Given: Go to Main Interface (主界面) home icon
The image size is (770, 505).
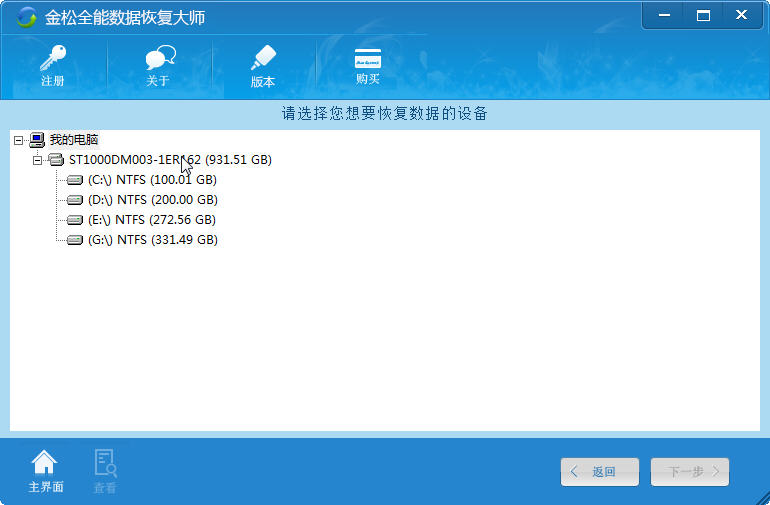Looking at the screenshot, I should coord(45,462).
